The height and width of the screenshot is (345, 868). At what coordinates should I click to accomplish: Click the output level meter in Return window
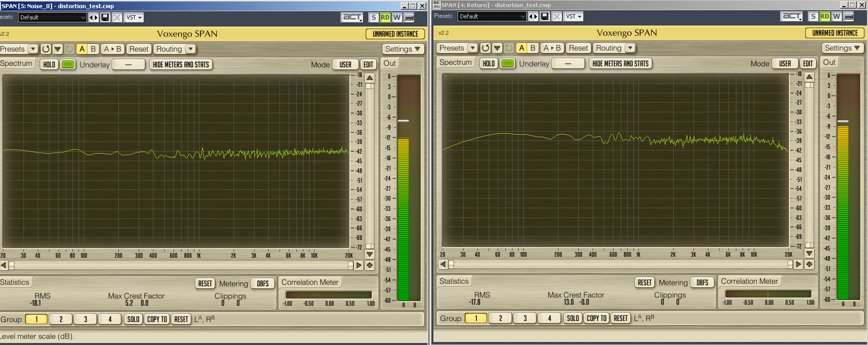849,187
